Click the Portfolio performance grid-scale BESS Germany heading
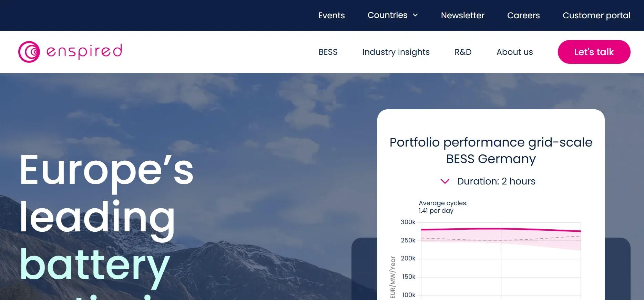The image size is (644, 300). point(491,151)
